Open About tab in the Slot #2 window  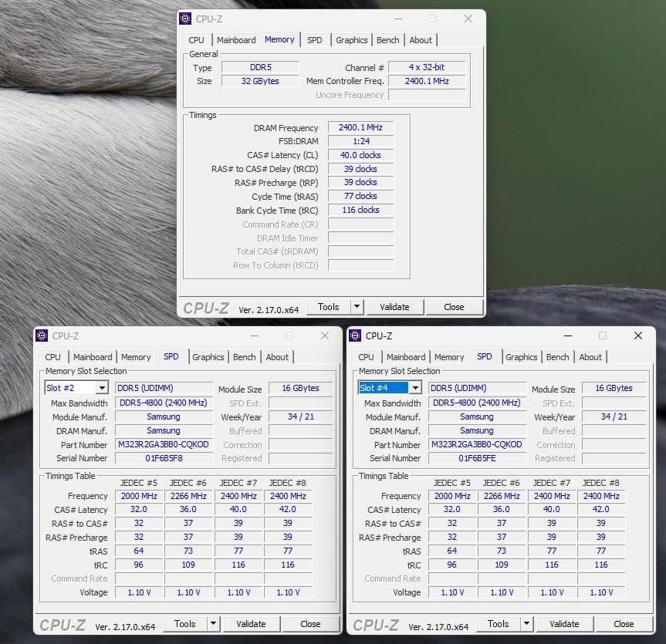click(x=277, y=357)
